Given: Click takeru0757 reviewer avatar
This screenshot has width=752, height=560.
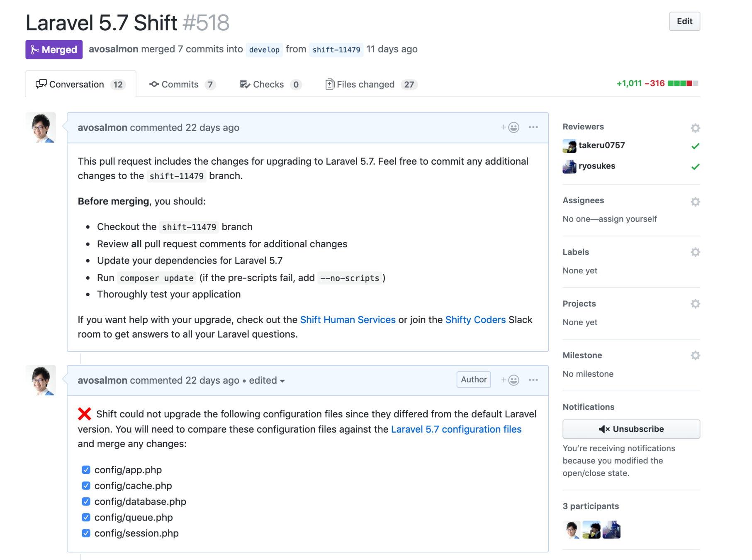Looking at the screenshot, I should 569,146.
